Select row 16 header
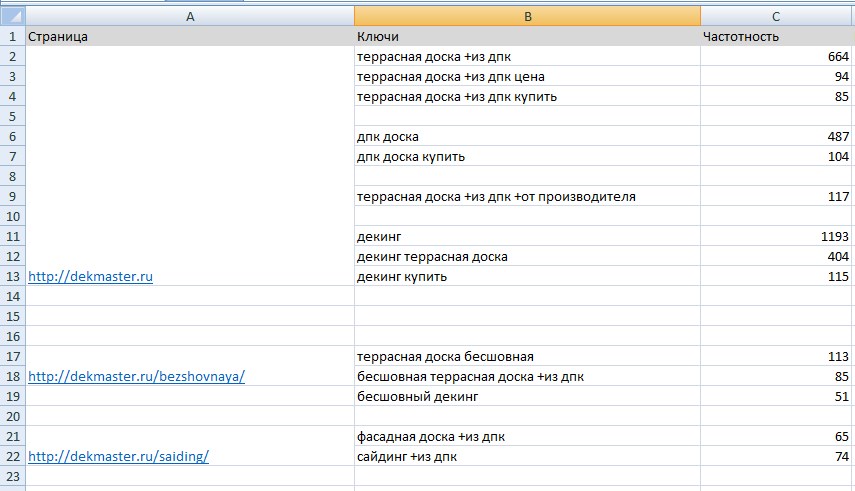This screenshot has width=855, height=491. [13, 337]
